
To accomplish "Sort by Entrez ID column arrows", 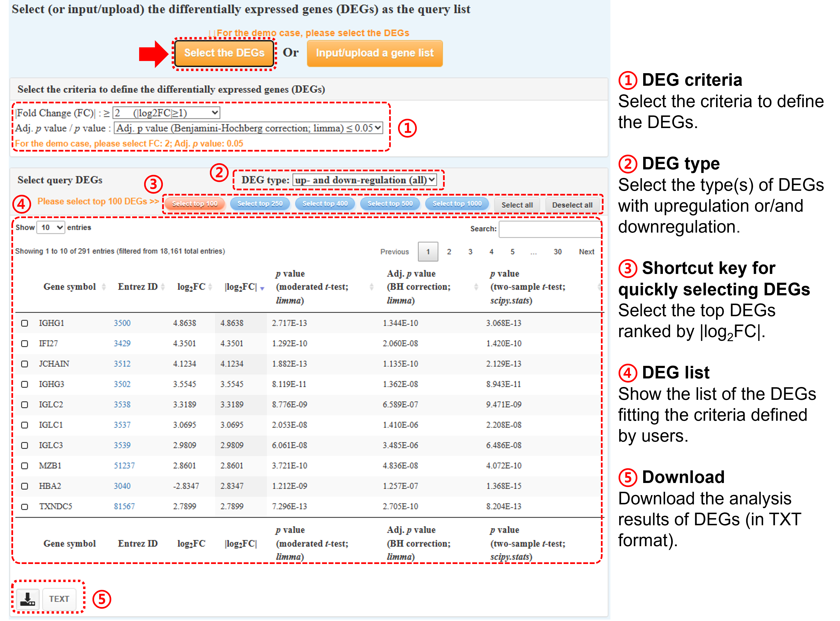I will [163, 287].
